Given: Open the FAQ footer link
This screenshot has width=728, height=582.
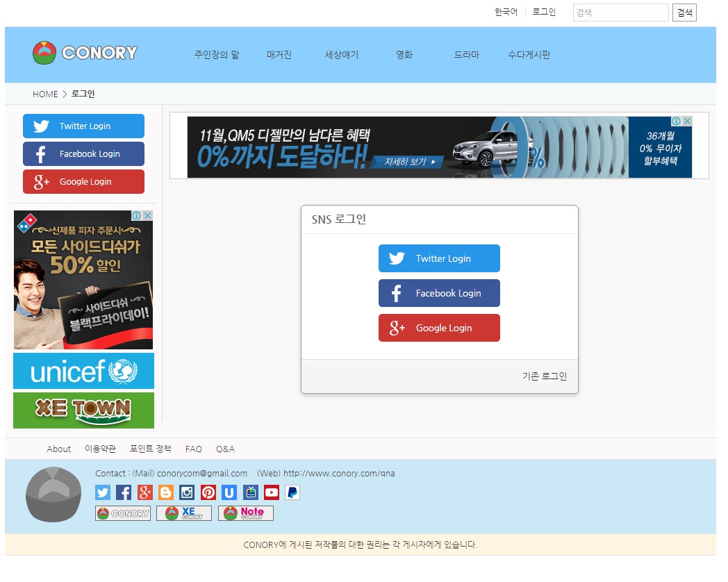Looking at the screenshot, I should 194,449.
